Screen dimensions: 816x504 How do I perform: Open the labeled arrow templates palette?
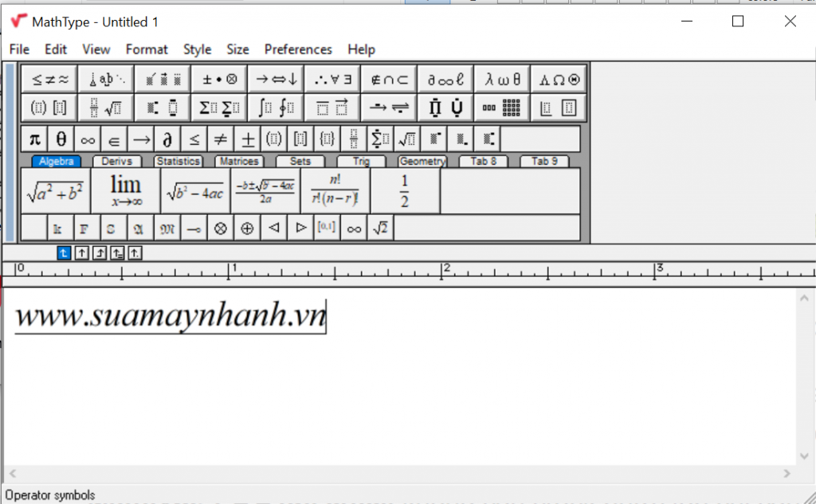[389, 107]
